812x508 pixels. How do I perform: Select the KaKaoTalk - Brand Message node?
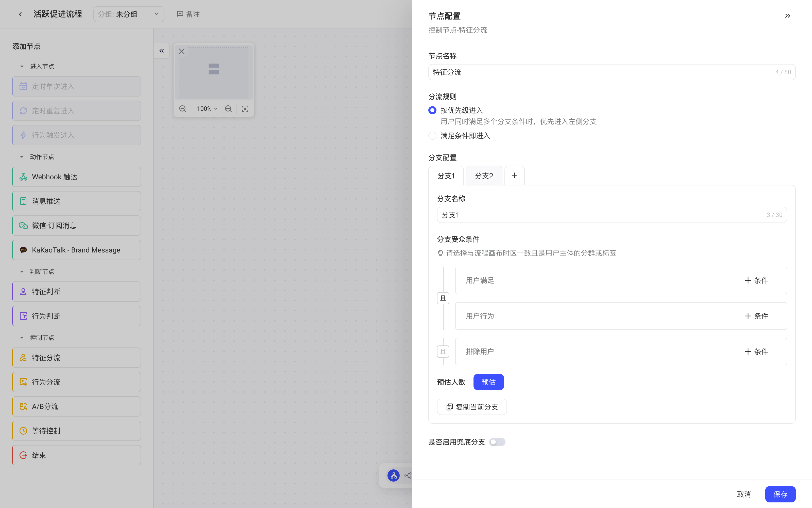(x=76, y=250)
